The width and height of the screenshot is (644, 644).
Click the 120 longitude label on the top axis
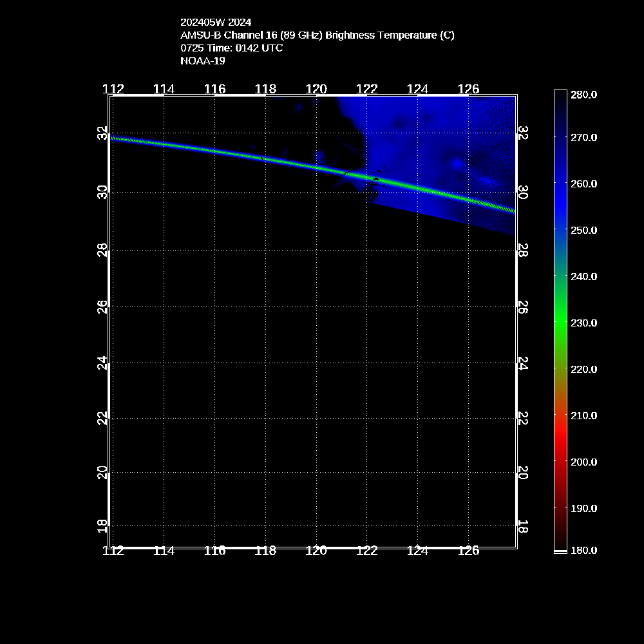click(x=316, y=89)
